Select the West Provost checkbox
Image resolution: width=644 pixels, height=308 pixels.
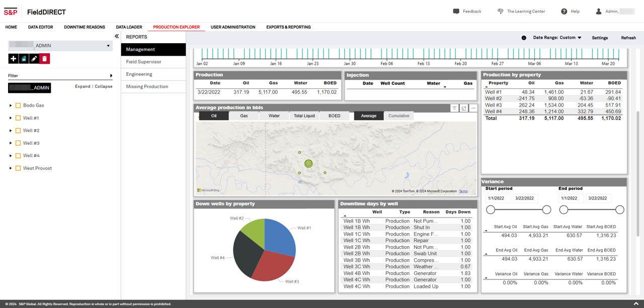(x=18, y=168)
